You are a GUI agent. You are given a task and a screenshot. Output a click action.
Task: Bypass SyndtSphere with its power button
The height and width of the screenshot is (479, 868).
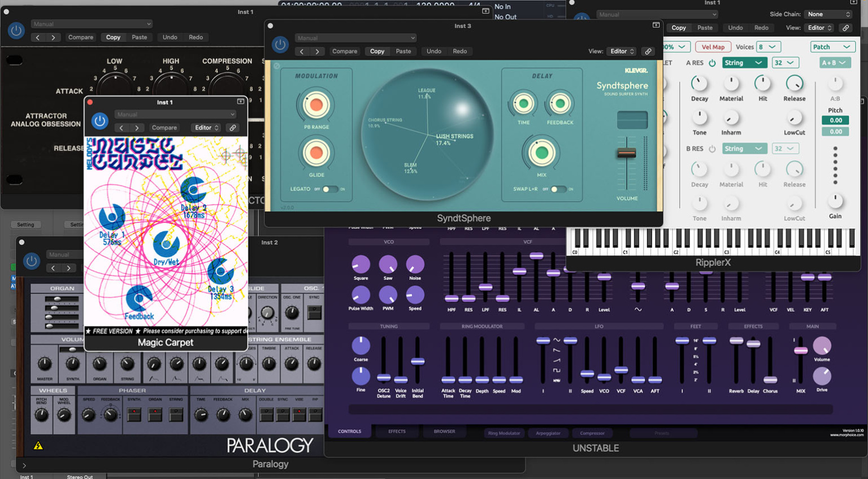point(280,45)
